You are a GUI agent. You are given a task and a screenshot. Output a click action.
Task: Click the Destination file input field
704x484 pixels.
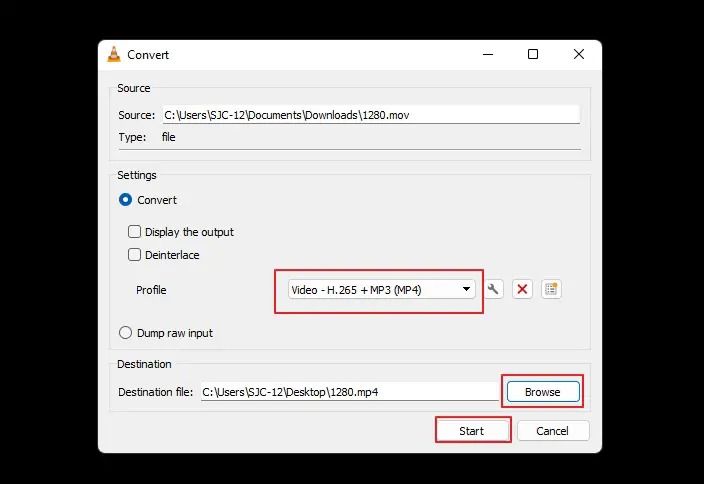click(x=350, y=392)
